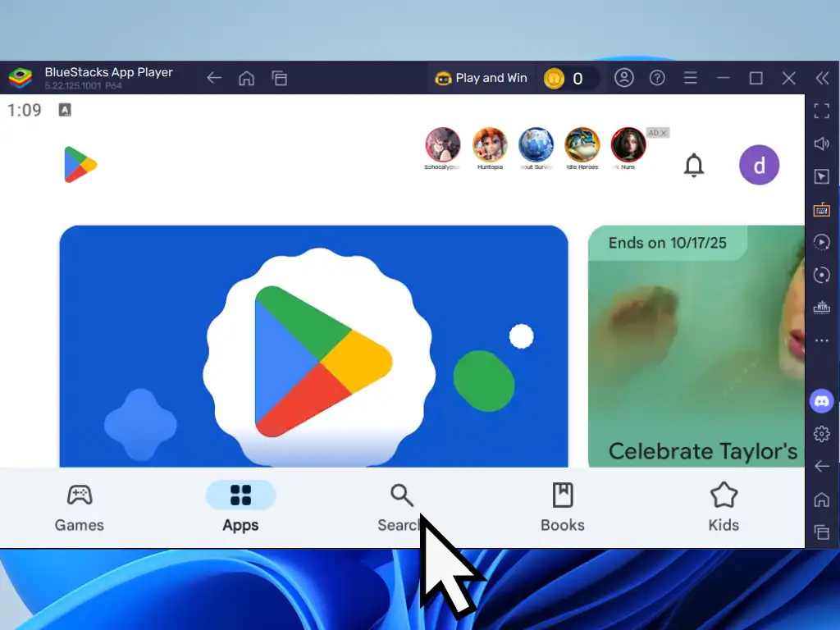Image resolution: width=840 pixels, height=630 pixels.
Task: Click the volume speaker icon in sidebar
Action: pyautogui.click(x=821, y=144)
